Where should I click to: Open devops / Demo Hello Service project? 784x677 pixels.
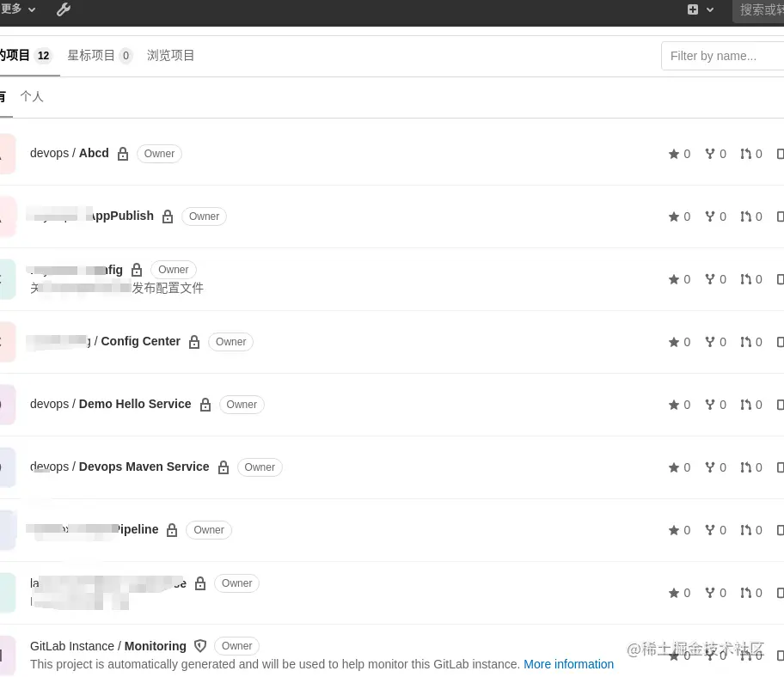click(x=111, y=404)
